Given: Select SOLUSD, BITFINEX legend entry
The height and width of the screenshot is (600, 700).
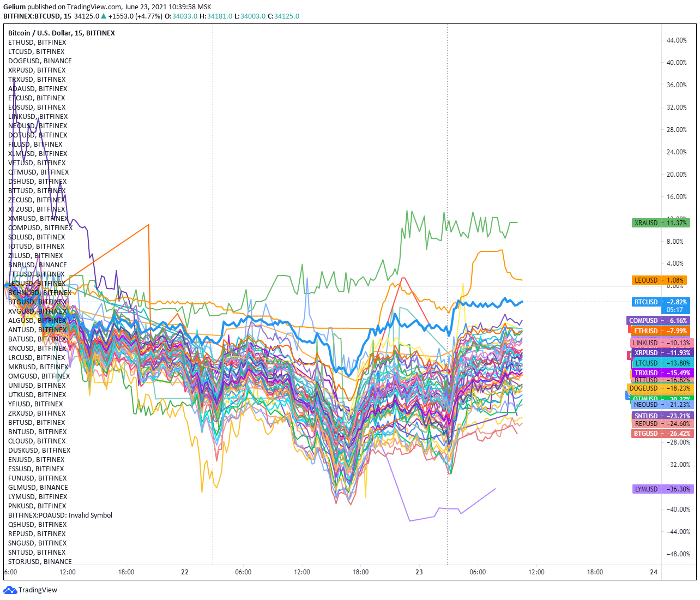Looking at the screenshot, I should [x=37, y=237].
